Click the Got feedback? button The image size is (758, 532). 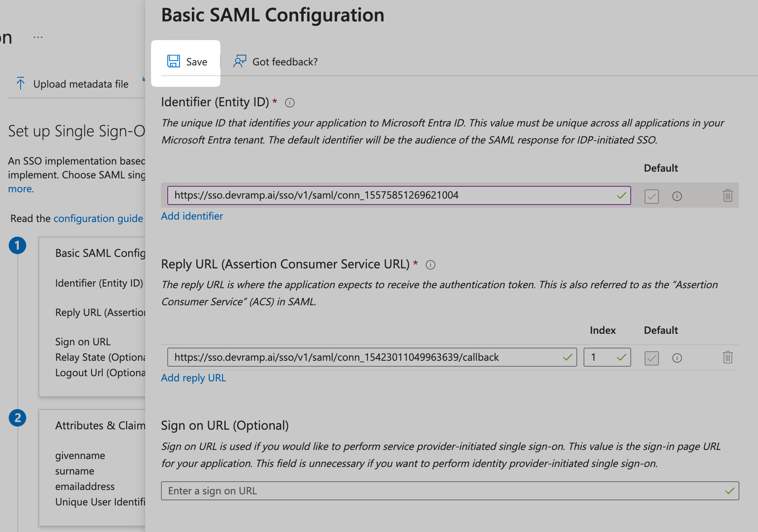coord(285,62)
